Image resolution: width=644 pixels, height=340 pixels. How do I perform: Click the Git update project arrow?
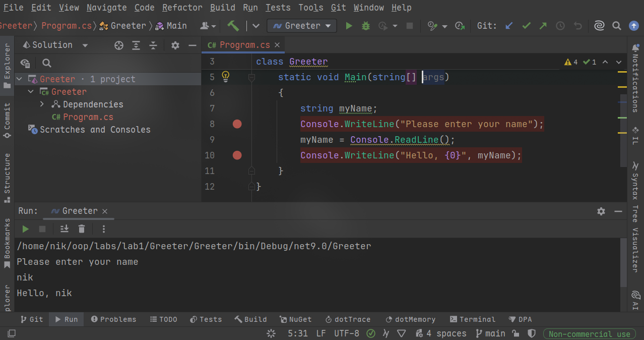click(x=509, y=26)
